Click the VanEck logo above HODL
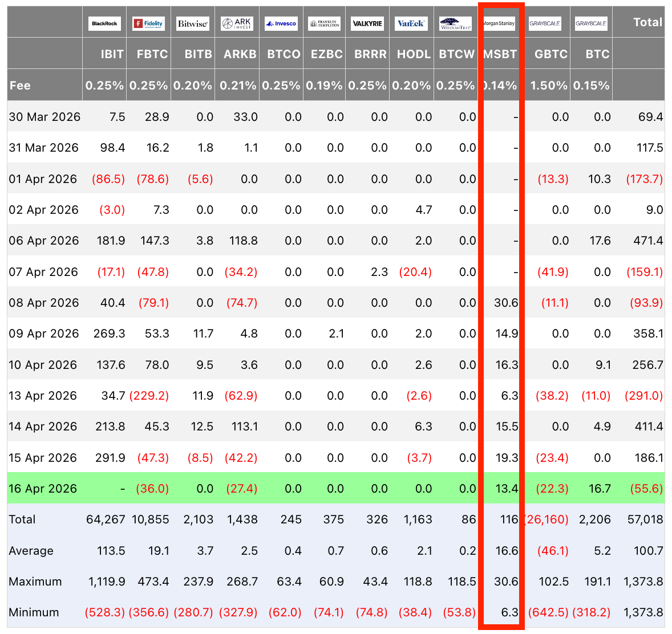 point(411,23)
